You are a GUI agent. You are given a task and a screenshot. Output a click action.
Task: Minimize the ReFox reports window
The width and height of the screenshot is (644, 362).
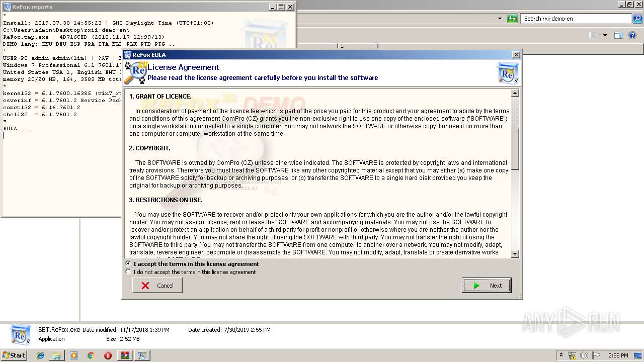pyautogui.click(x=273, y=7)
